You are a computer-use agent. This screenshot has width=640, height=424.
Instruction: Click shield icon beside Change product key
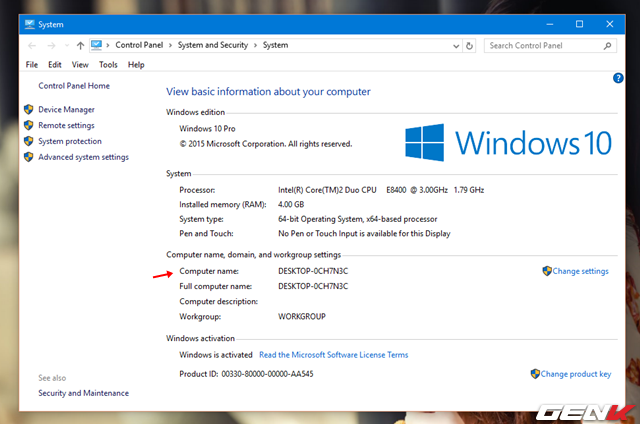(x=535, y=373)
